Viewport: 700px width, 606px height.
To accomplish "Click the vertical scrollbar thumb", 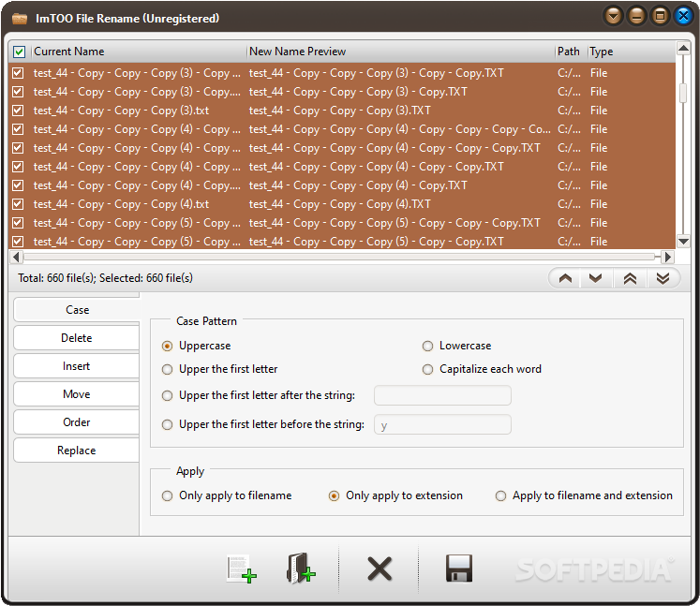I will pos(683,93).
